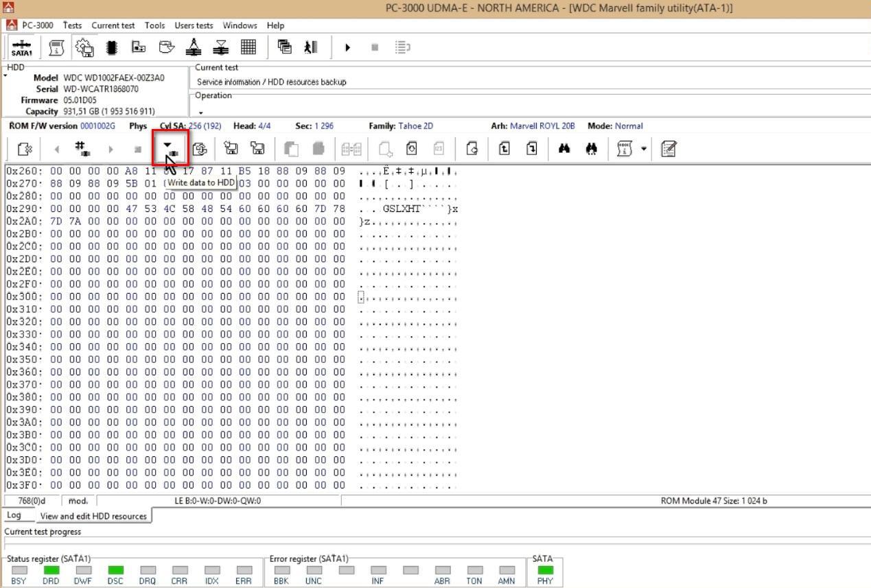Click the ROM F/W version value 0001002G
This screenshot has height=588, width=871.
click(x=97, y=126)
